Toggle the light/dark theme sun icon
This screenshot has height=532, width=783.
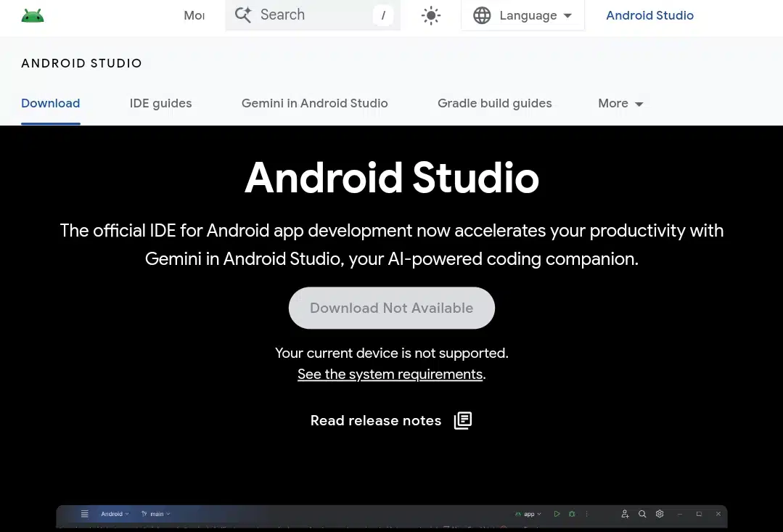pos(431,15)
